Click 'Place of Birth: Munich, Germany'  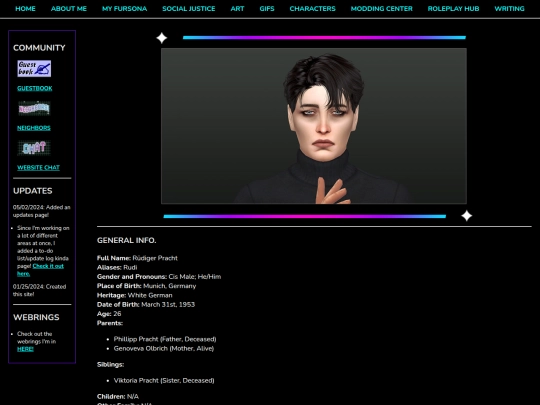point(146,286)
